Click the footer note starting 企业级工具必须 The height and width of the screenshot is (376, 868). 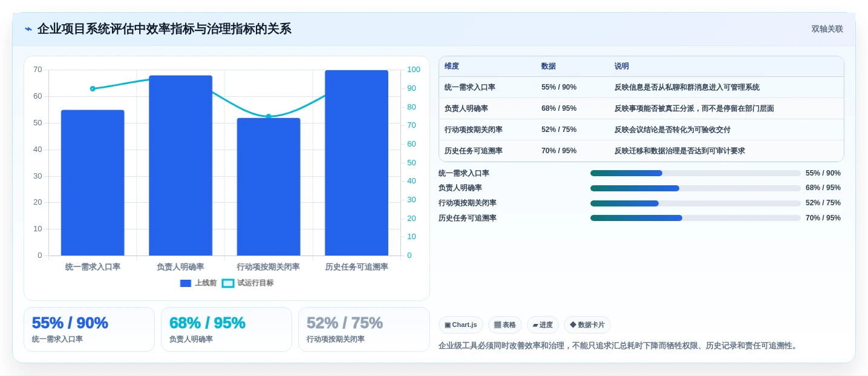coord(618,346)
